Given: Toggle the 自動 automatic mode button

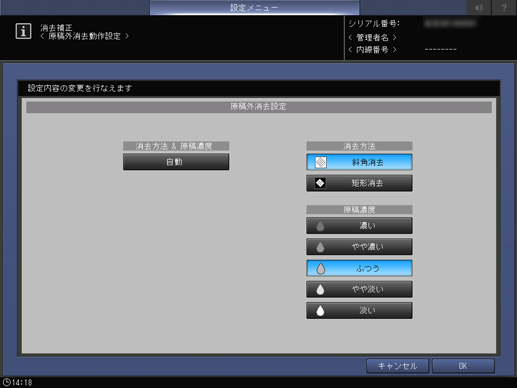Looking at the screenshot, I should (x=176, y=162).
